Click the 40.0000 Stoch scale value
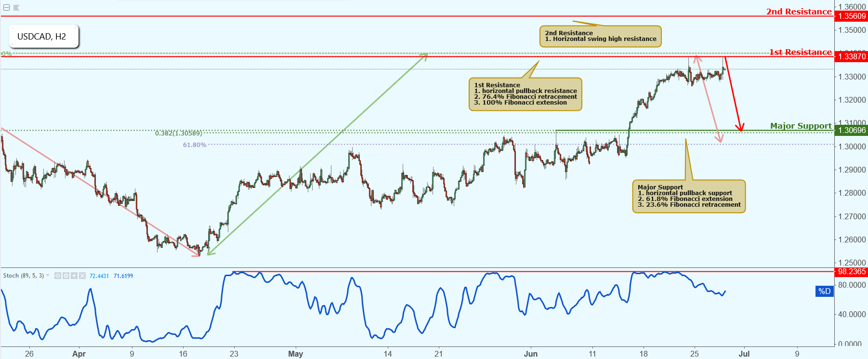 (x=852, y=314)
